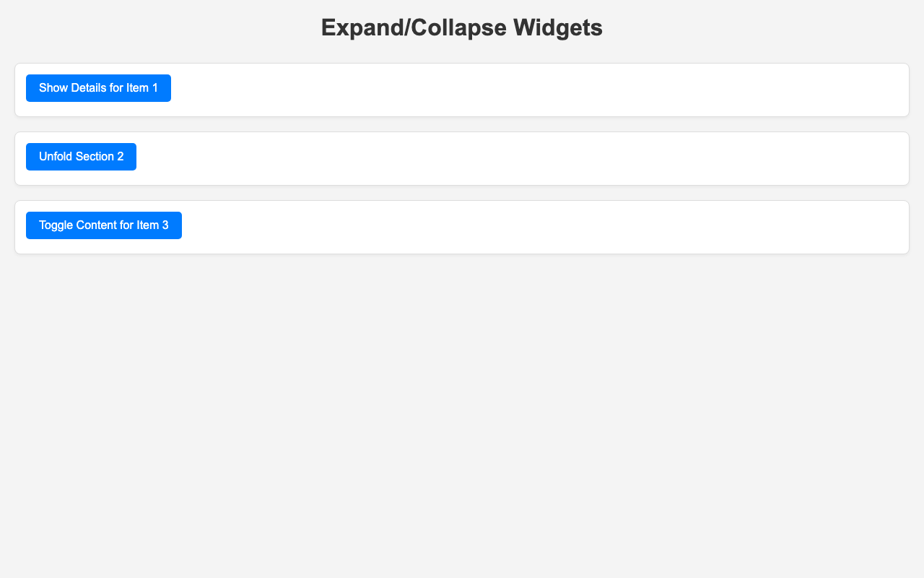Click the page title text at the top
The height and width of the screenshot is (578, 924).
pos(462,27)
